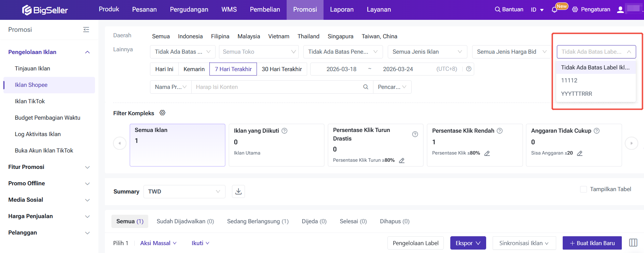This screenshot has width=644, height=253.
Task: Edit the Persentase Klik Rendah threshold pencil
Action: pyautogui.click(x=487, y=153)
